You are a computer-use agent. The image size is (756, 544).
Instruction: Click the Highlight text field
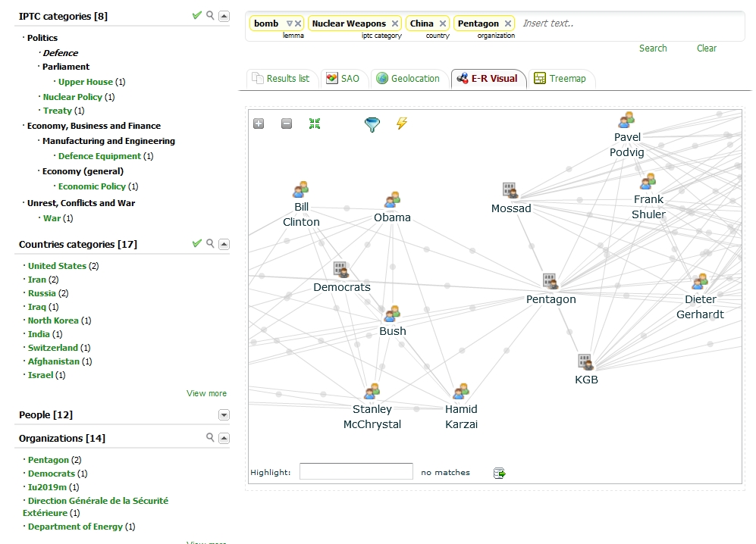click(x=356, y=472)
